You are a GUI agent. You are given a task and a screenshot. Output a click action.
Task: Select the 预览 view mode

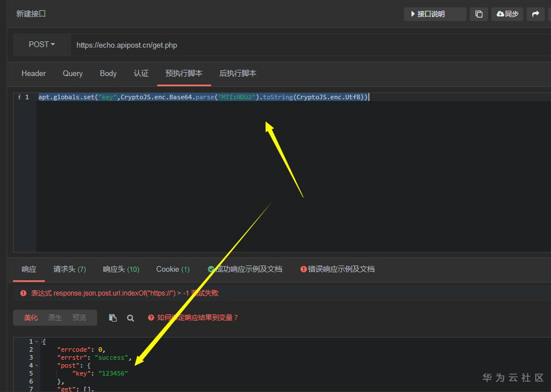click(x=79, y=318)
